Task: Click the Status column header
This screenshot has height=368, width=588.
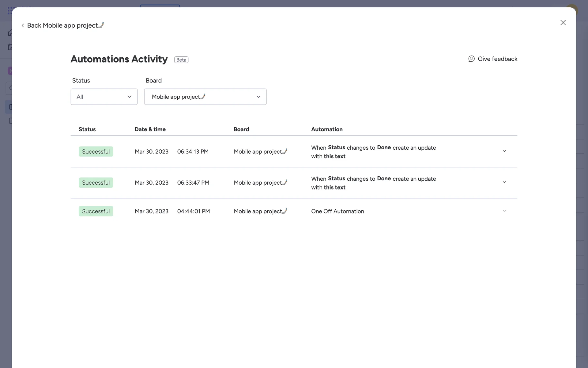Action: [x=87, y=129]
